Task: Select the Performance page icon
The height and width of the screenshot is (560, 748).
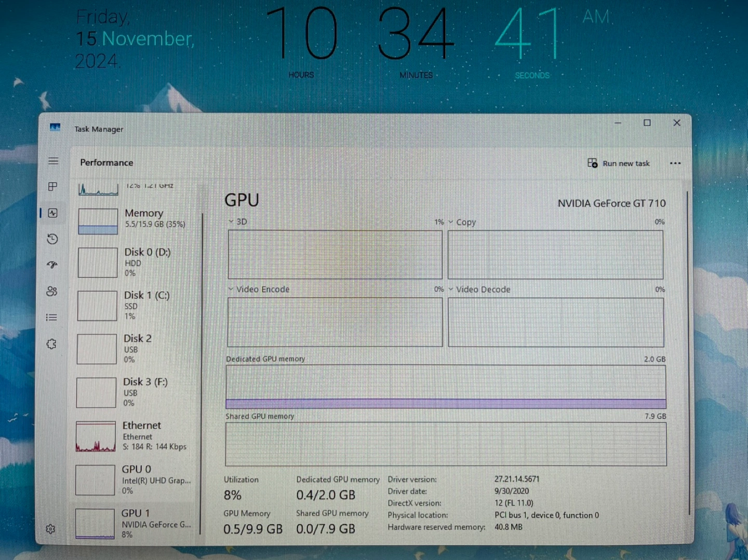Action: [52, 213]
